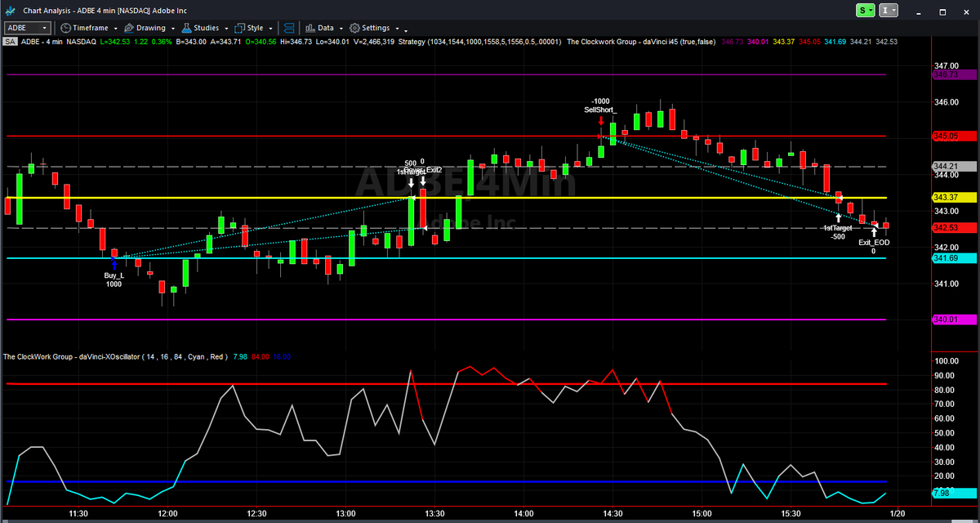980x523 pixels.
Task: Click the 13:30 time axis label
Action: [434, 513]
